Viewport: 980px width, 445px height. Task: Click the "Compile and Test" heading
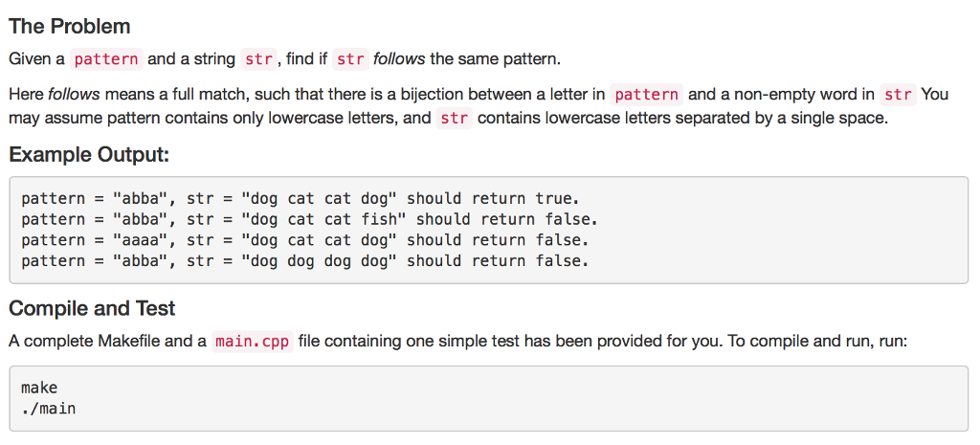click(x=92, y=308)
